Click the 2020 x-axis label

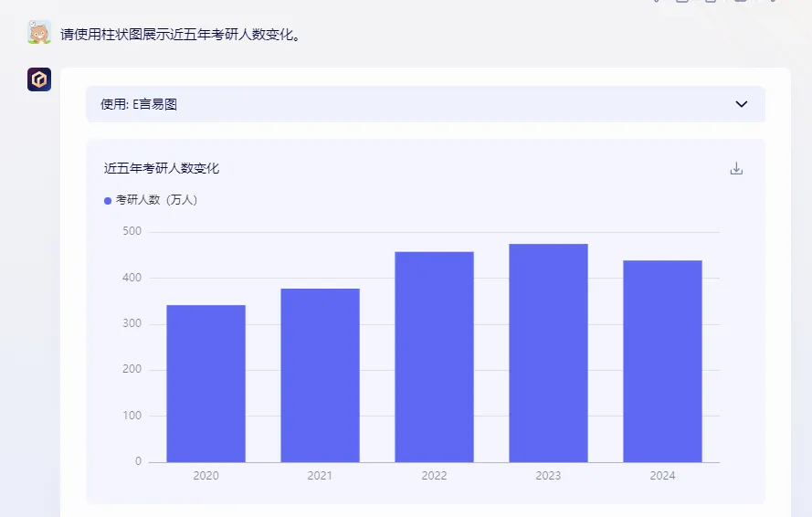[x=206, y=476]
